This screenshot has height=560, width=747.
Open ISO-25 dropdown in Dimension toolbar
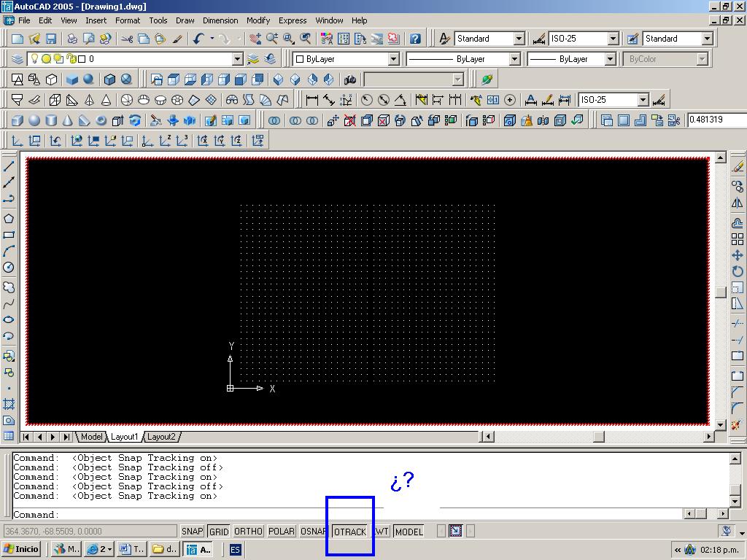click(643, 99)
